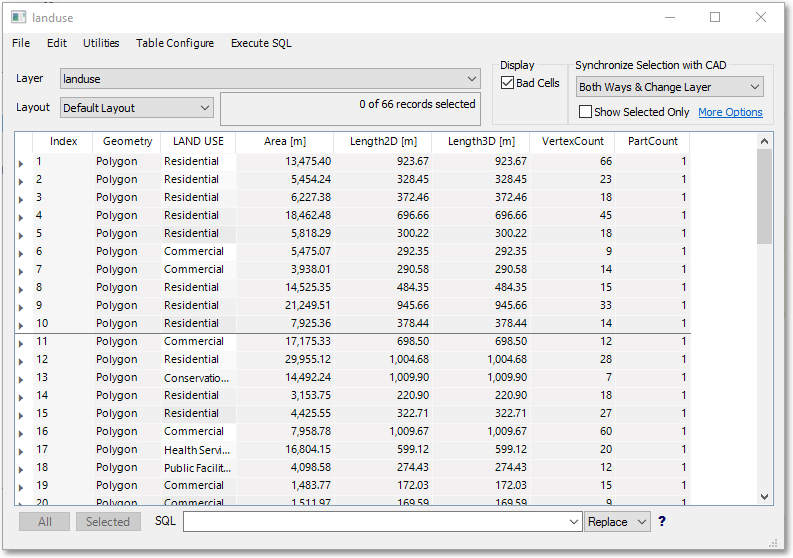This screenshot has height=558, width=793.
Task: Toggle the Bad Cells checkbox
Action: coord(507,82)
